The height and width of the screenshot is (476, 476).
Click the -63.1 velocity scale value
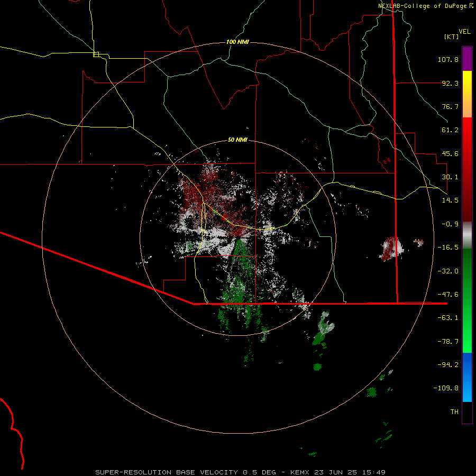[x=448, y=318]
